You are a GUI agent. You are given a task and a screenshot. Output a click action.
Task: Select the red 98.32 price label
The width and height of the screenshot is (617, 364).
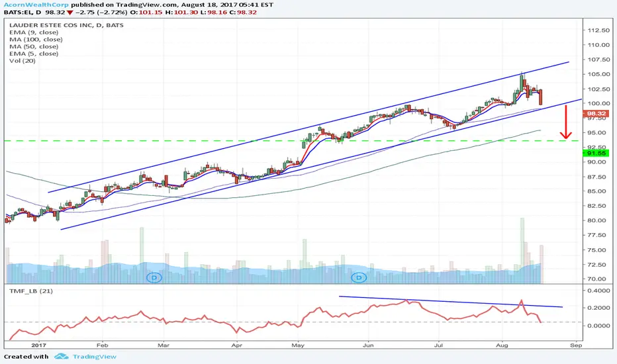[596, 113]
